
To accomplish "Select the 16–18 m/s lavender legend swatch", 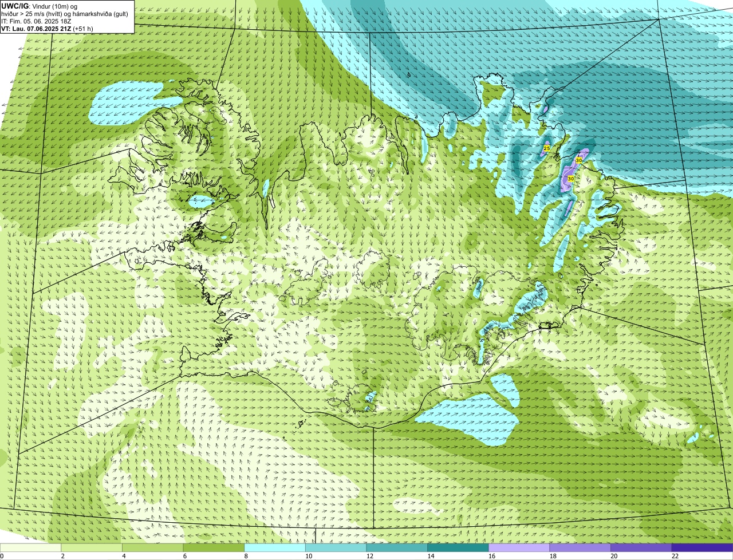I will click(519, 547).
